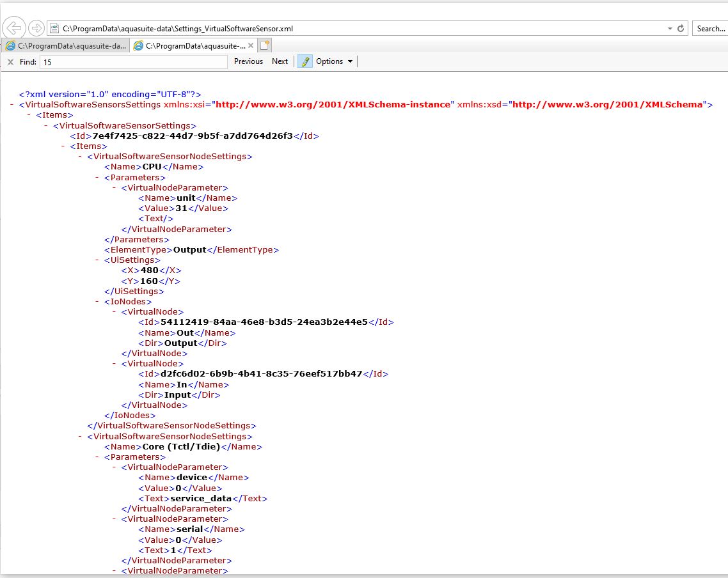
Task: Close the Find bar with X
Action: (x=10, y=61)
